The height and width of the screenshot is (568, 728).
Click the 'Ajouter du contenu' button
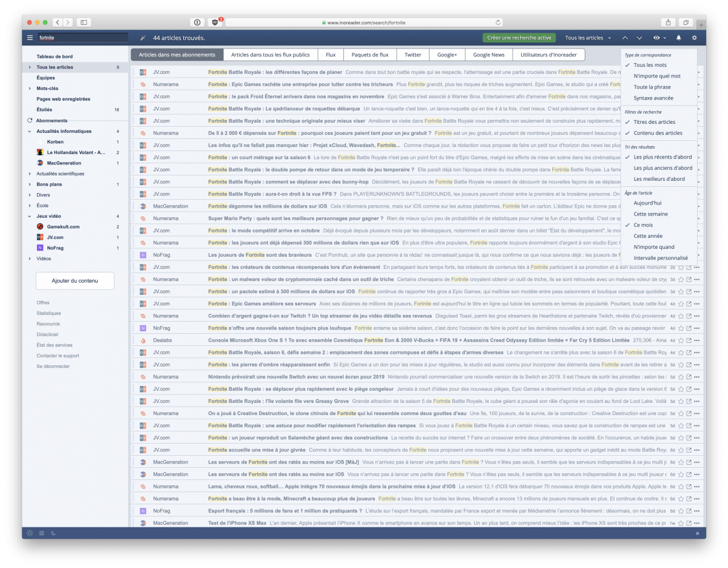tap(75, 280)
